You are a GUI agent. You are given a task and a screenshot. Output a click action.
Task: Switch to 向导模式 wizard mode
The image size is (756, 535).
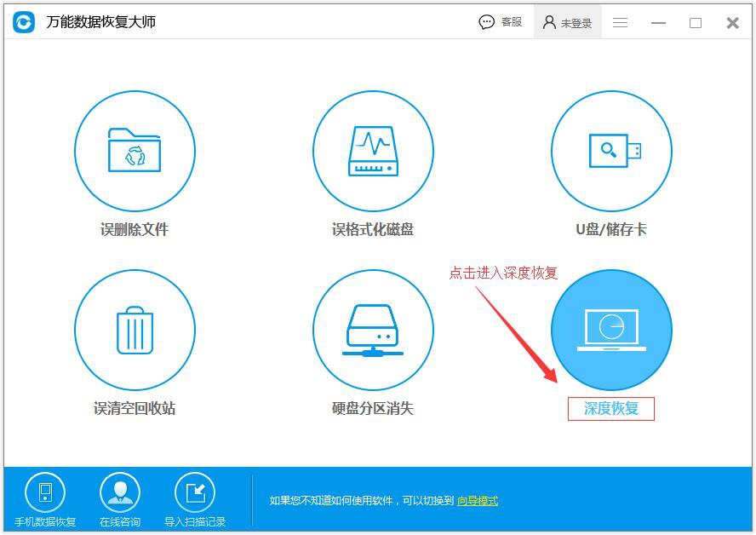click(x=478, y=501)
